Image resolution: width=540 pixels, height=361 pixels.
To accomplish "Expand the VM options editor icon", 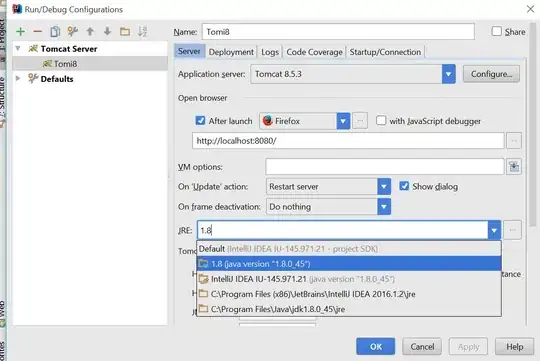I will [514, 167].
